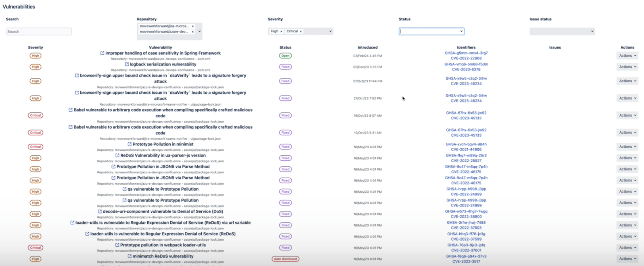Click external link icon beside logback serialization vulnerability
Image resolution: width=644 pixels, height=266 pixels.
tap(127, 64)
